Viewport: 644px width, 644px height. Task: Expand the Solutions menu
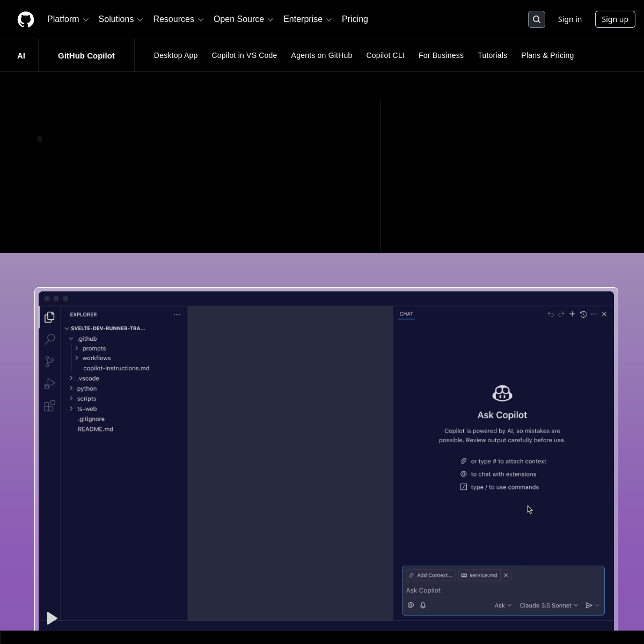121,19
